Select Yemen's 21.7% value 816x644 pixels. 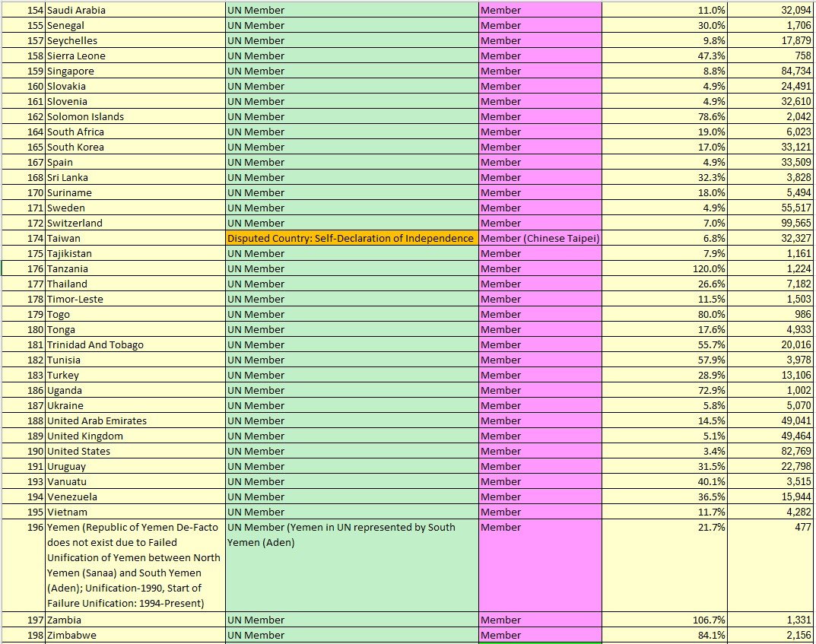(x=664, y=565)
